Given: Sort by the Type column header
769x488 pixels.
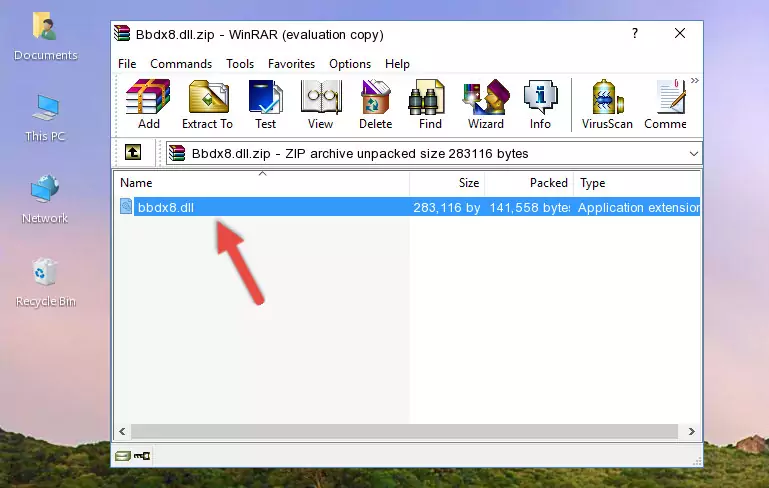Looking at the screenshot, I should tap(637, 183).
